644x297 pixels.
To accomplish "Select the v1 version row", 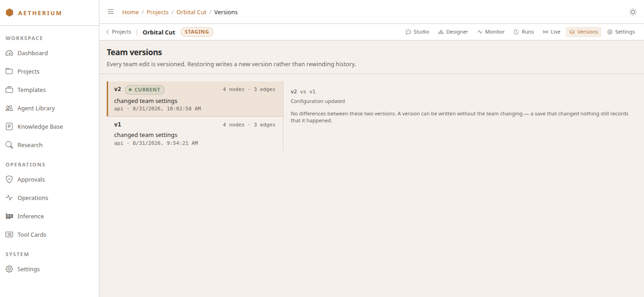I will click(195, 134).
